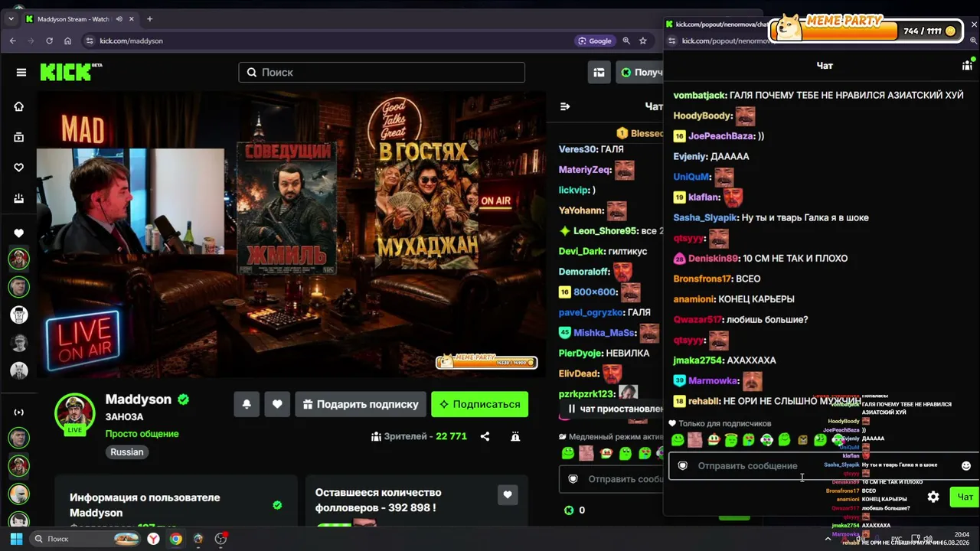Click username Devi_Dark in main chat
Image resolution: width=980 pixels, height=551 pixels.
click(581, 251)
